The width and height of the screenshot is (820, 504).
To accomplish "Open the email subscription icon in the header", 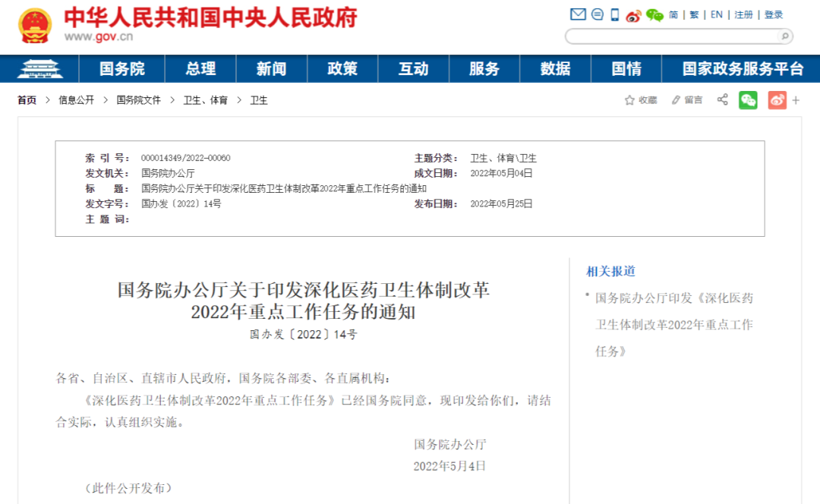I will pyautogui.click(x=579, y=14).
